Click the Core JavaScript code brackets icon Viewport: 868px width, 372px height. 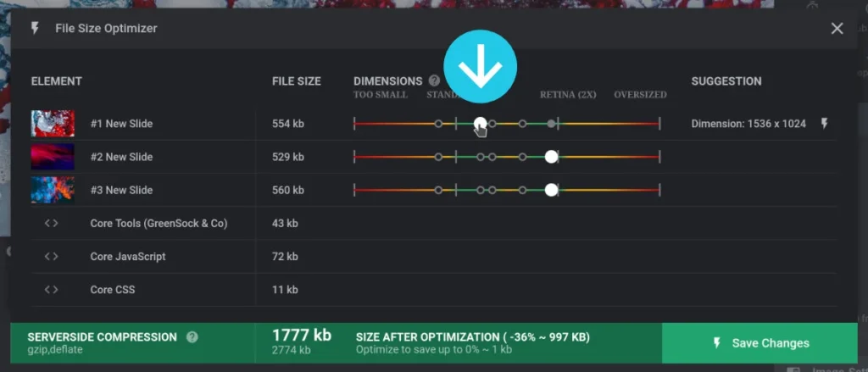click(52, 256)
